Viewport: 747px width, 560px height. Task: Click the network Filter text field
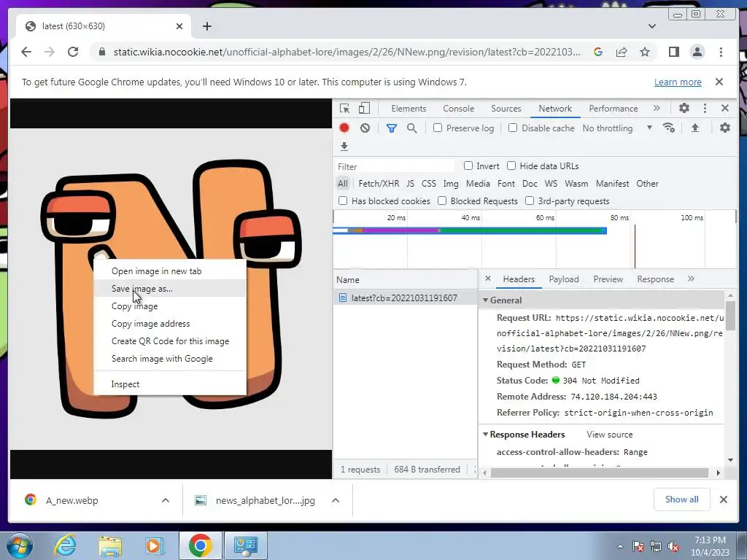point(395,166)
